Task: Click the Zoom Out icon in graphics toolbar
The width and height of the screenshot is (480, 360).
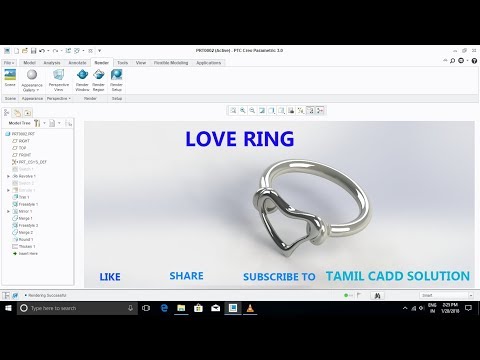Action: (x=252, y=110)
